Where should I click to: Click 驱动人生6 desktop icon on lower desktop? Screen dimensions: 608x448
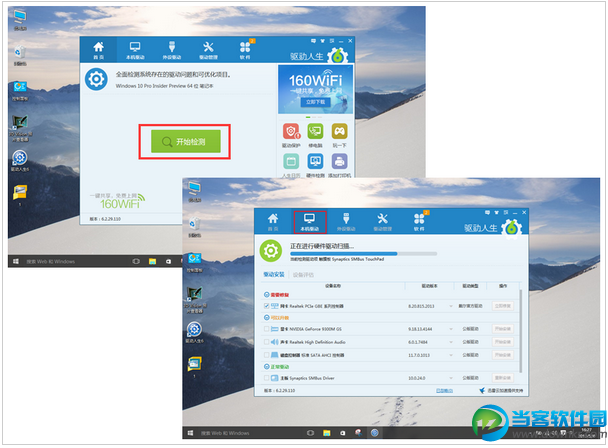[194, 332]
